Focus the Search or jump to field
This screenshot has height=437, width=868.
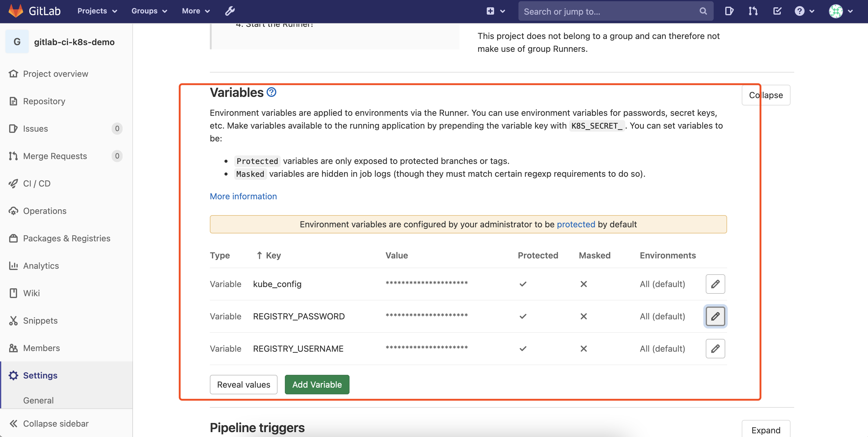[x=610, y=12]
